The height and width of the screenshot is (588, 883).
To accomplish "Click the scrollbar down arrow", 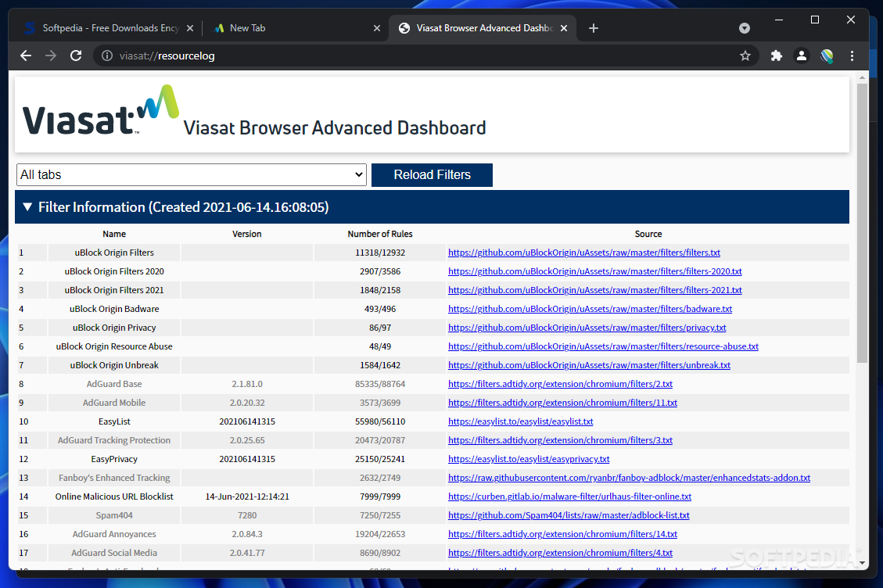I will (862, 563).
